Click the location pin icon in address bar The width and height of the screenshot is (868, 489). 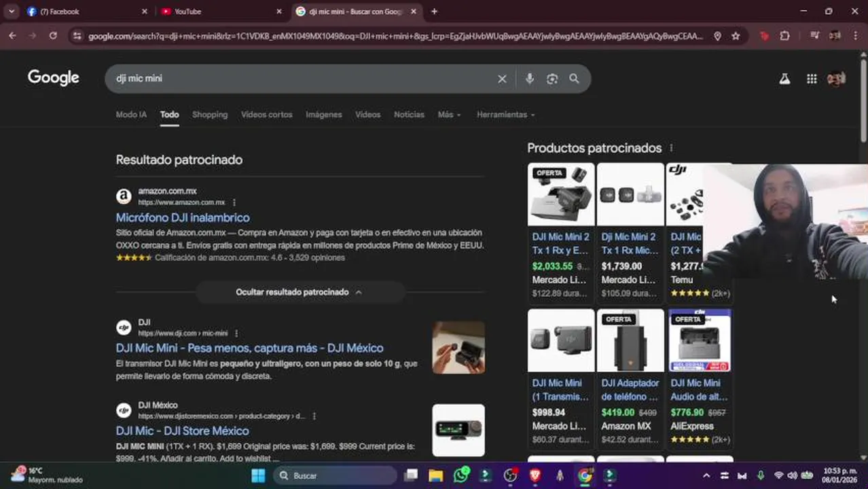(x=717, y=36)
